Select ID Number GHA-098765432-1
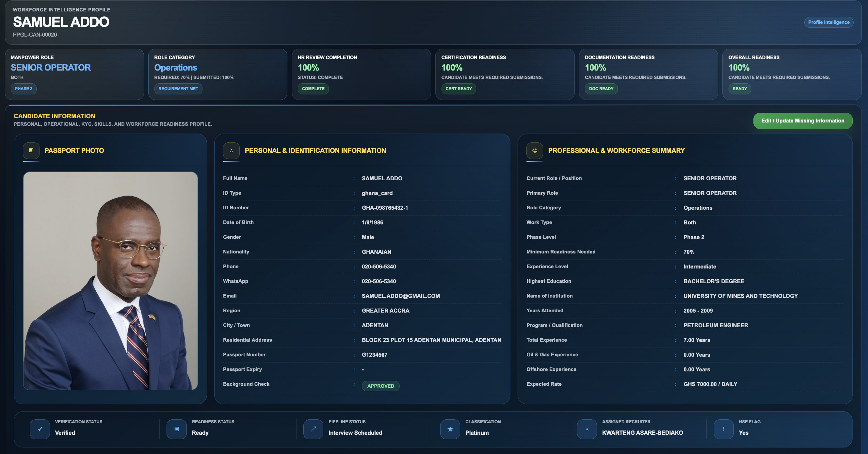The height and width of the screenshot is (454, 868). [385, 208]
